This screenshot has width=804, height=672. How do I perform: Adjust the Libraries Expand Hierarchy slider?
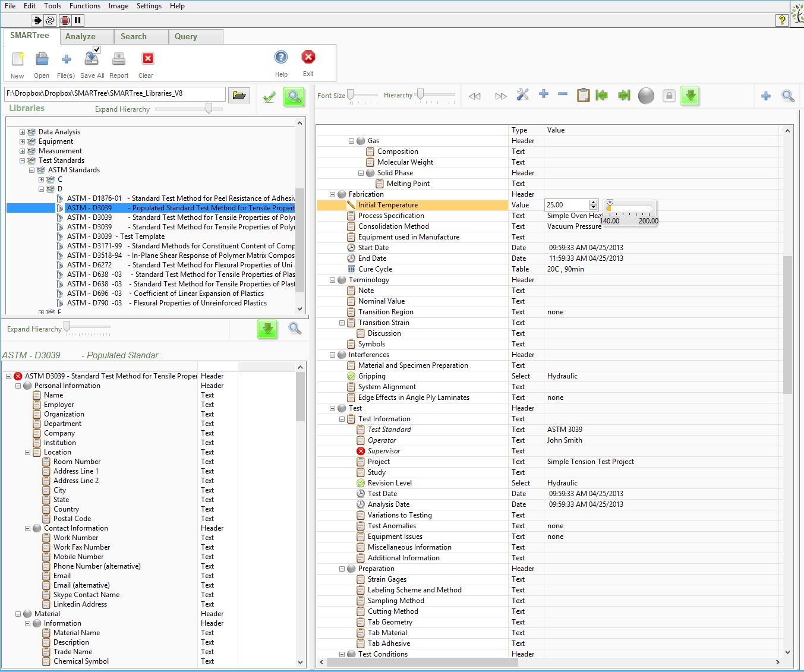click(209, 108)
